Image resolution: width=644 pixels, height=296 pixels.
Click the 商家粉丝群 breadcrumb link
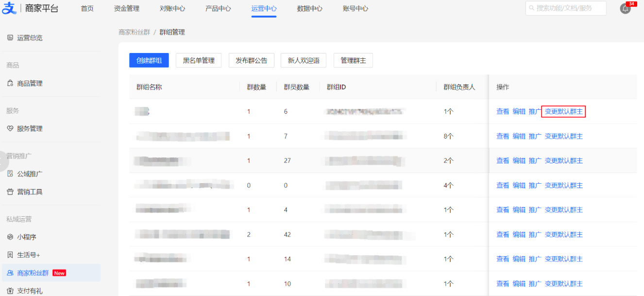tap(135, 32)
